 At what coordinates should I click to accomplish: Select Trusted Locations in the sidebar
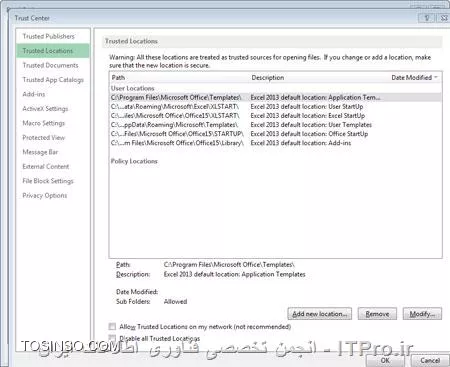[x=53, y=51]
